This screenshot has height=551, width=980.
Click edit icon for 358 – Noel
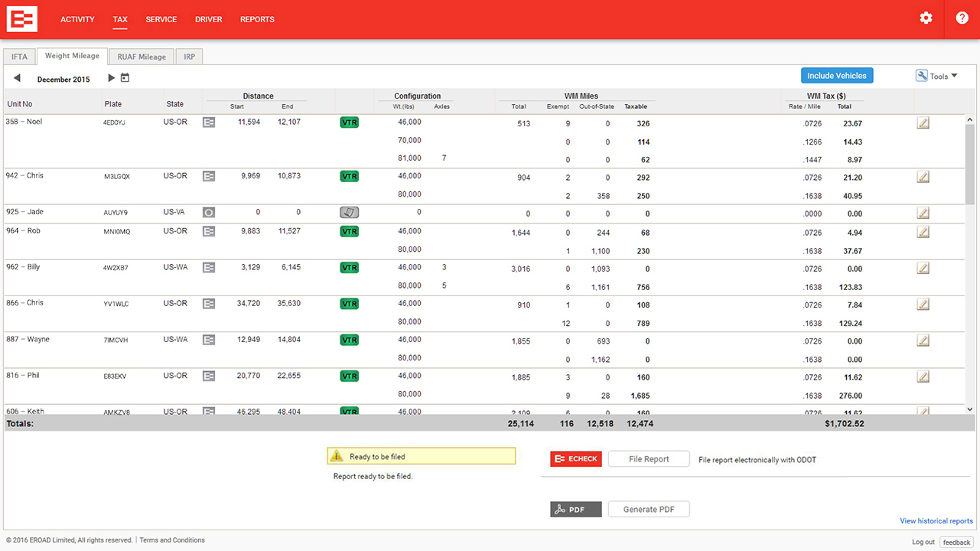(923, 122)
